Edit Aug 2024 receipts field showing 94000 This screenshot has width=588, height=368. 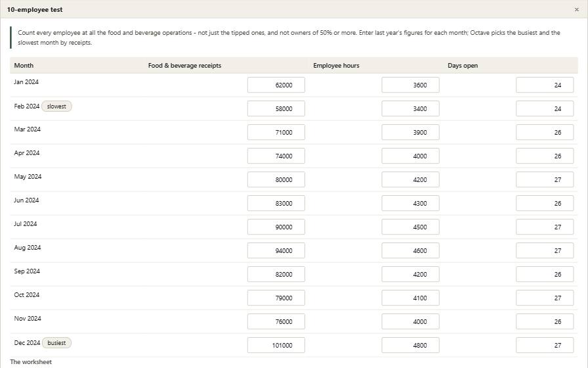tap(276, 250)
